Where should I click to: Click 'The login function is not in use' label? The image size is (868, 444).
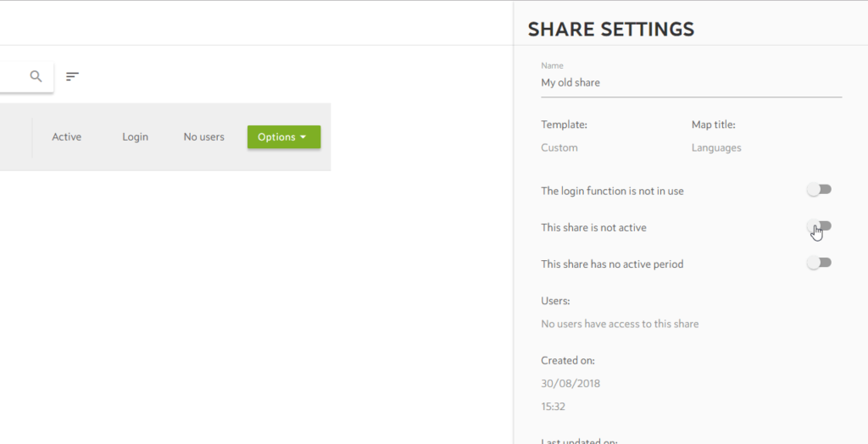tap(612, 191)
